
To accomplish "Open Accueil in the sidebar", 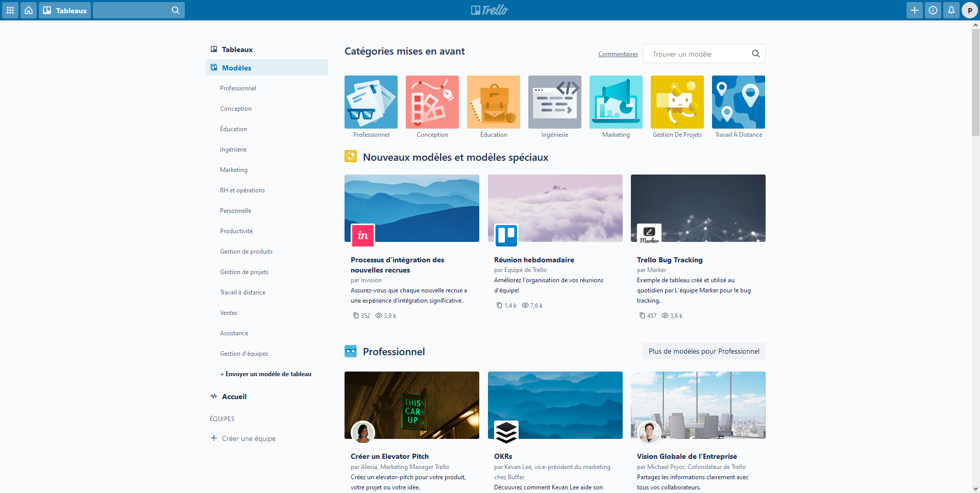I will click(x=267, y=397).
